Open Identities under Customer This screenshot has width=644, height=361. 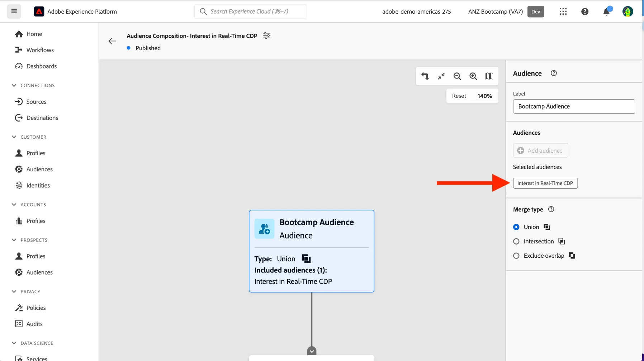(x=38, y=185)
